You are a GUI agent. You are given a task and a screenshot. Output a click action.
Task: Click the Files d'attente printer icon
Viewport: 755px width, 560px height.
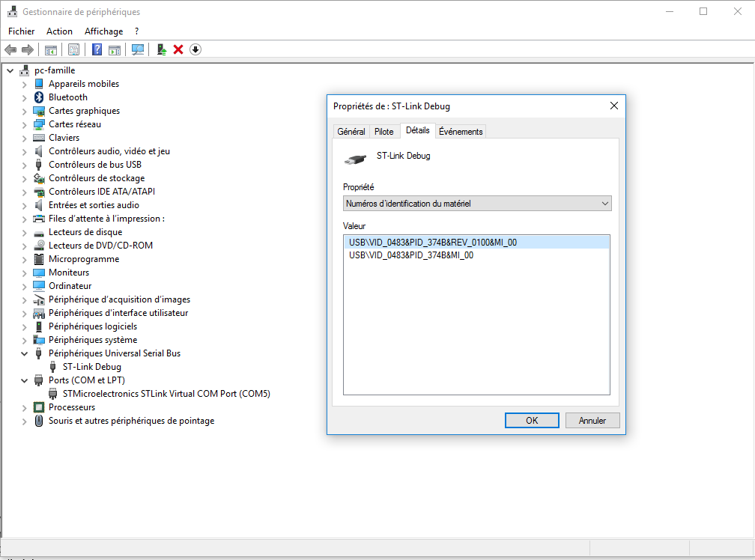point(39,219)
